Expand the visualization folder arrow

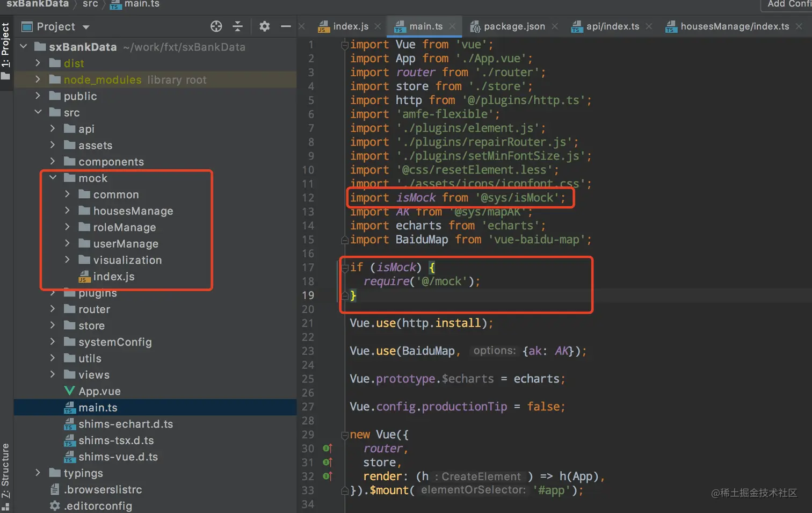(x=67, y=259)
